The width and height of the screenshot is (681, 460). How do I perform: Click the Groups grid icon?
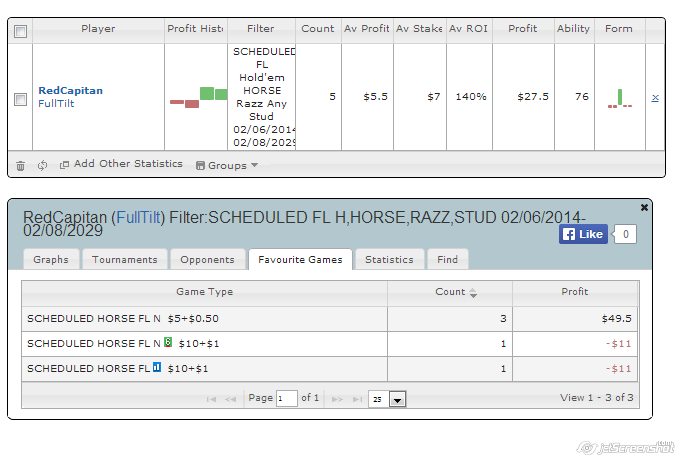pos(200,165)
